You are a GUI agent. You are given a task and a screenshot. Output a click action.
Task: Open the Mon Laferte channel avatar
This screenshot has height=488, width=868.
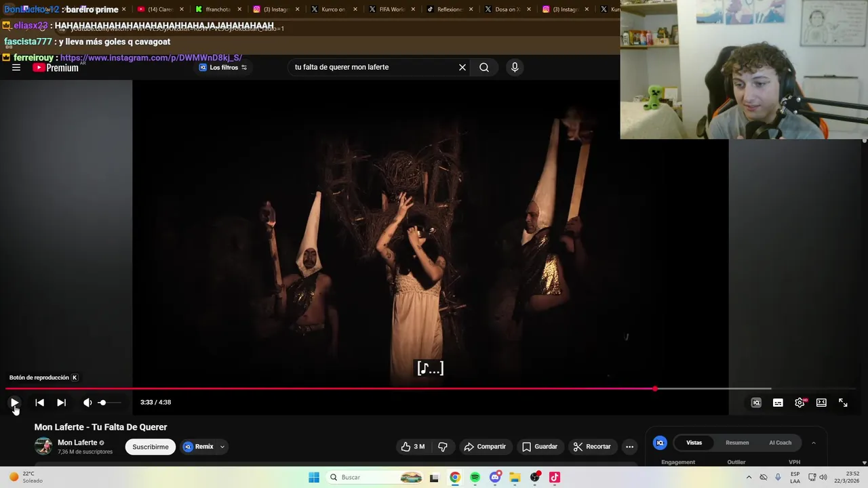click(43, 446)
